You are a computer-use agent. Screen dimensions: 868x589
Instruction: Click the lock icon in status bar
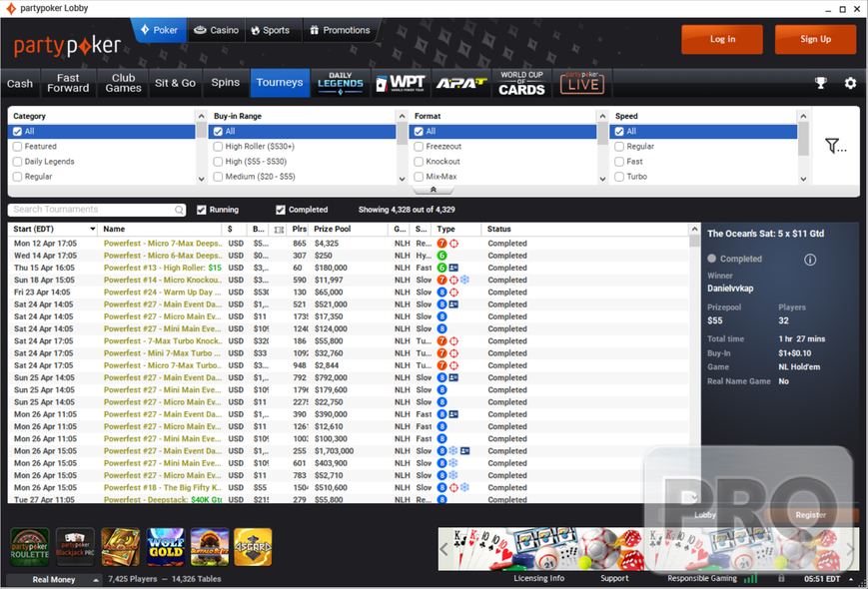point(782,578)
